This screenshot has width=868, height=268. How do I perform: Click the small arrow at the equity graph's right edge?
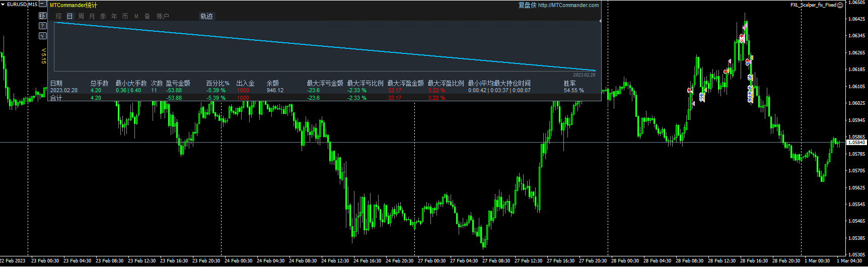coord(600,21)
